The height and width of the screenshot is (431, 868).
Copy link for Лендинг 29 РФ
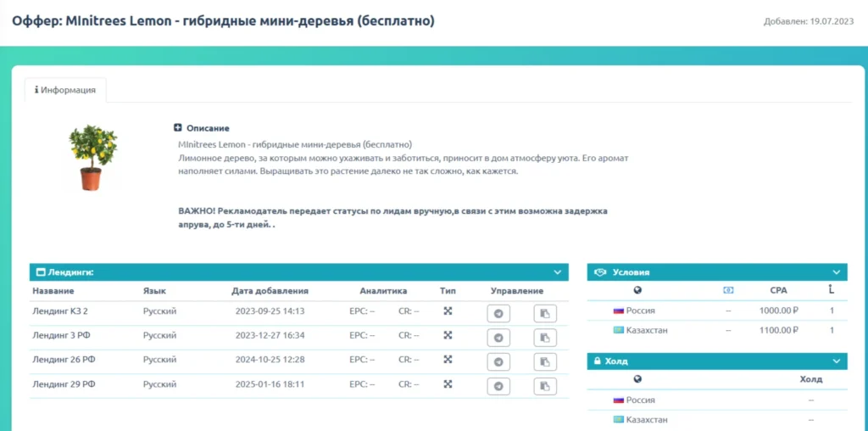(545, 386)
